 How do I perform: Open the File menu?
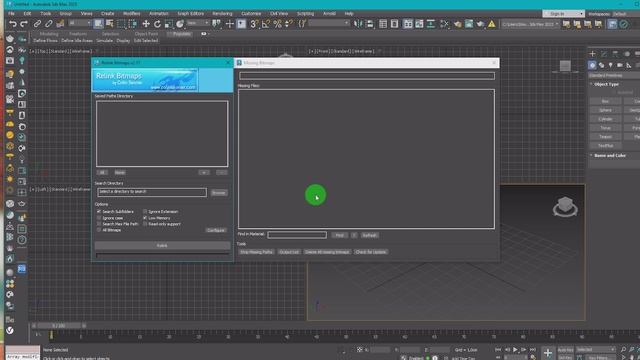pyautogui.click(x=11, y=13)
